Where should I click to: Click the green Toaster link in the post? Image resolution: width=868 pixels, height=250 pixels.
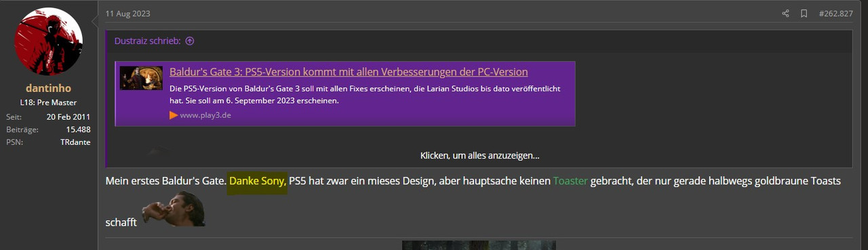[x=570, y=181]
